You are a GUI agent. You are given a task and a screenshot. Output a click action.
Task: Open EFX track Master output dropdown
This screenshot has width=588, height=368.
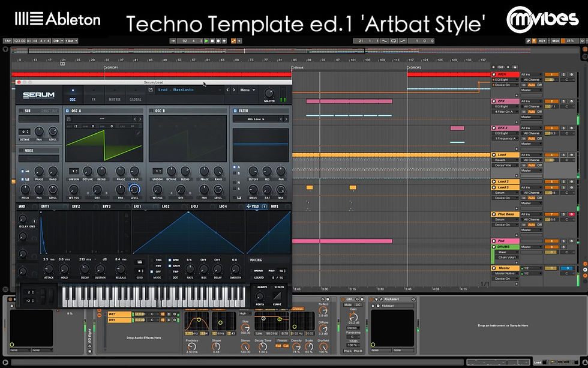[x=532, y=116]
